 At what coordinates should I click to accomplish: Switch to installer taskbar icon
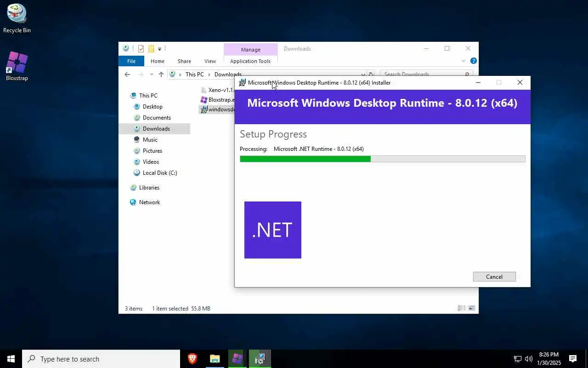[x=260, y=359]
